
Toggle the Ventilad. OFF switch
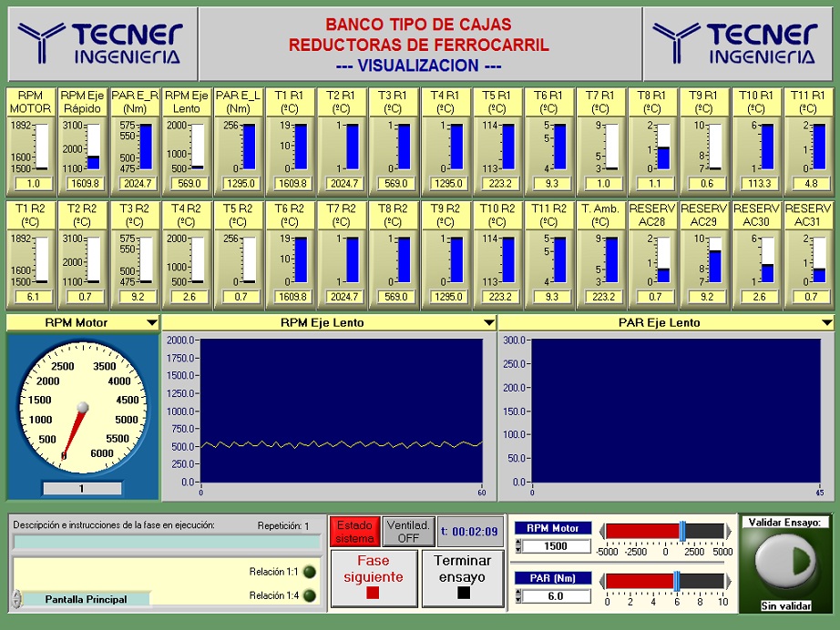[408, 532]
